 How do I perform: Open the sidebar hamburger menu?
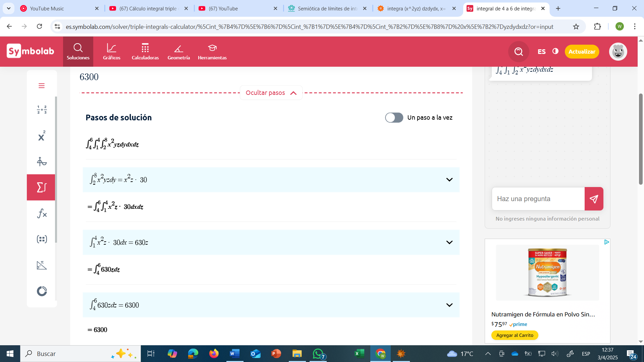(42, 86)
